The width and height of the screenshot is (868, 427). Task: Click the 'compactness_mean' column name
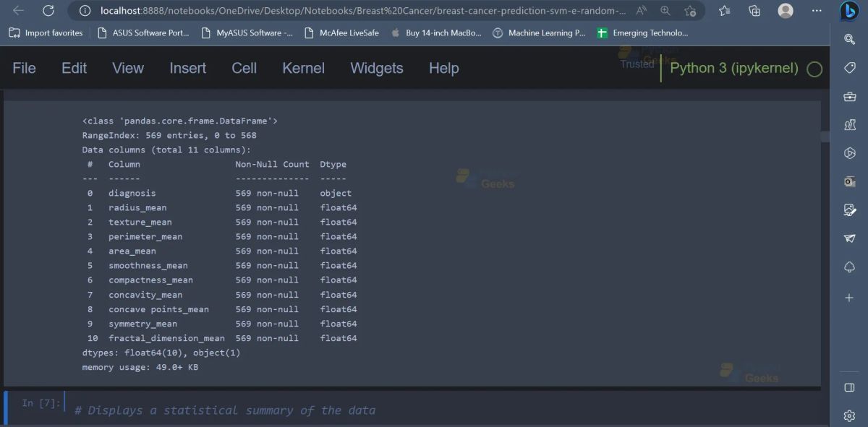(150, 280)
